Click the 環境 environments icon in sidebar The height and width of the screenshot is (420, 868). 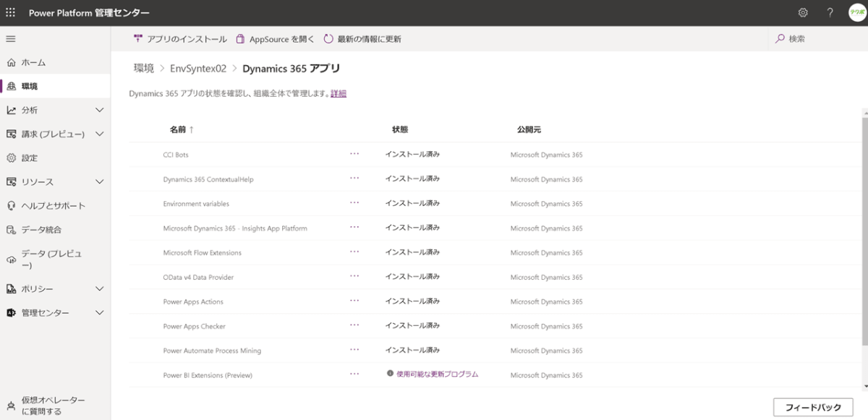(11, 86)
